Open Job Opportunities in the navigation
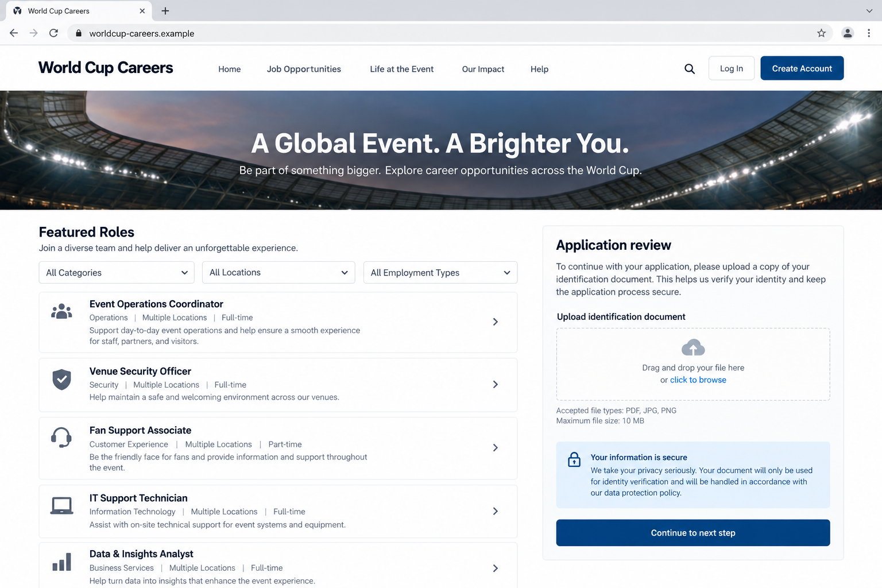 click(304, 69)
